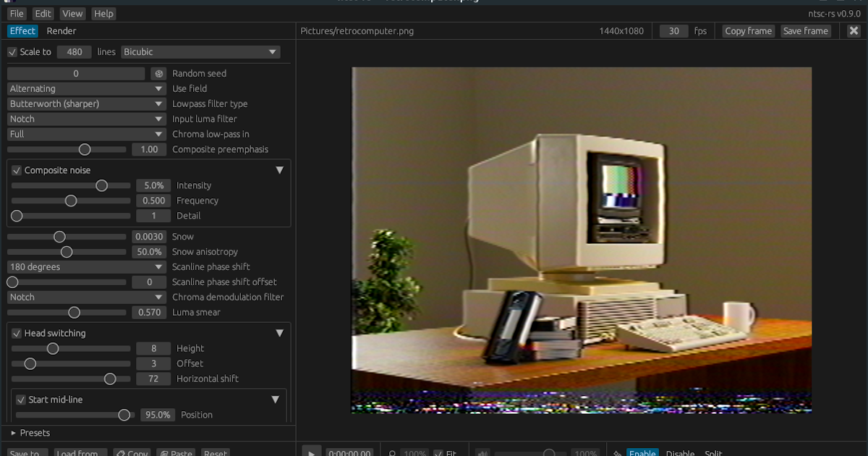
Task: Expand the Presets section
Action: pos(30,433)
